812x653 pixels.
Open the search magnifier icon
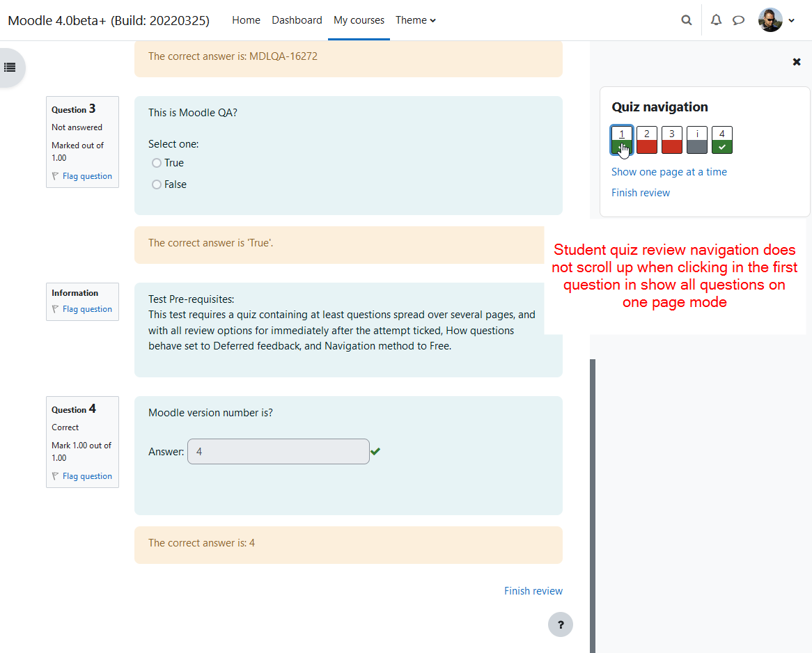tap(686, 20)
